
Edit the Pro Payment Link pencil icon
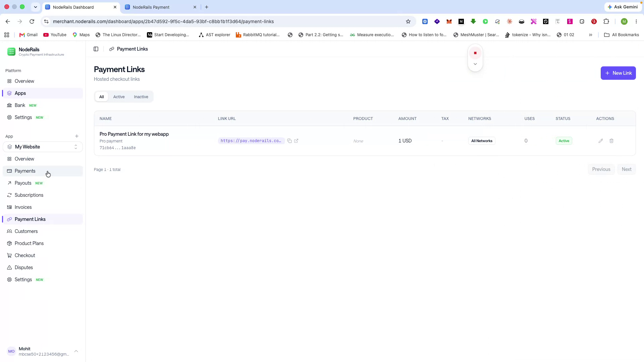pyautogui.click(x=601, y=141)
